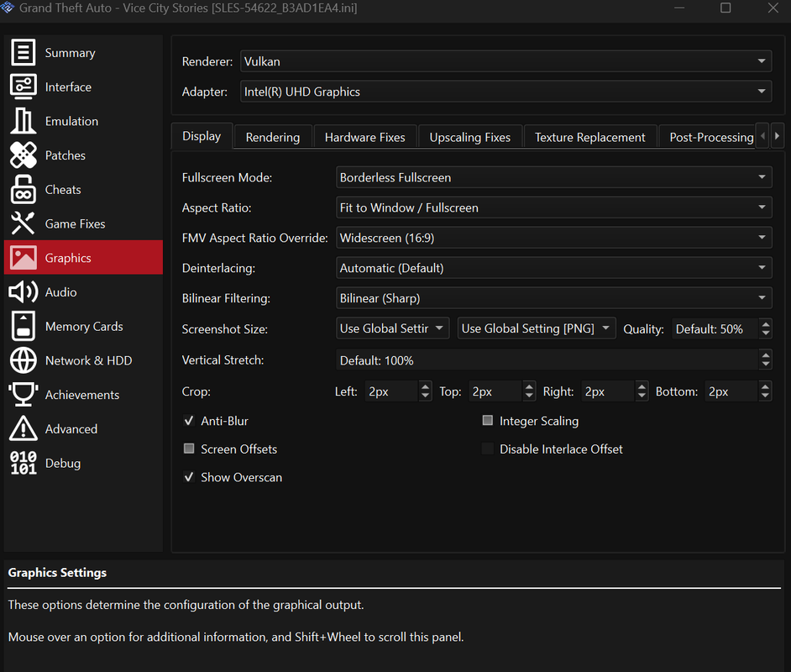Toggle the Anti-Blur checkbox
Screen dimensions: 791x672
tap(189, 421)
